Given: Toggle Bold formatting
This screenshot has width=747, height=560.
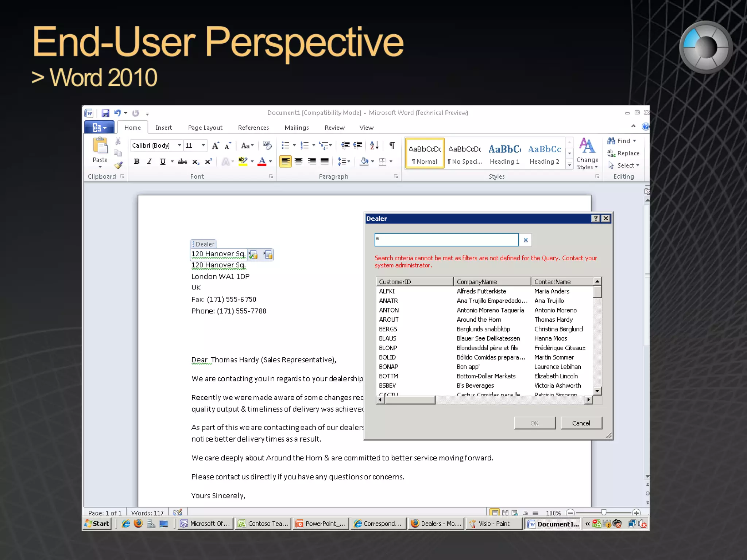Looking at the screenshot, I should coord(137,162).
